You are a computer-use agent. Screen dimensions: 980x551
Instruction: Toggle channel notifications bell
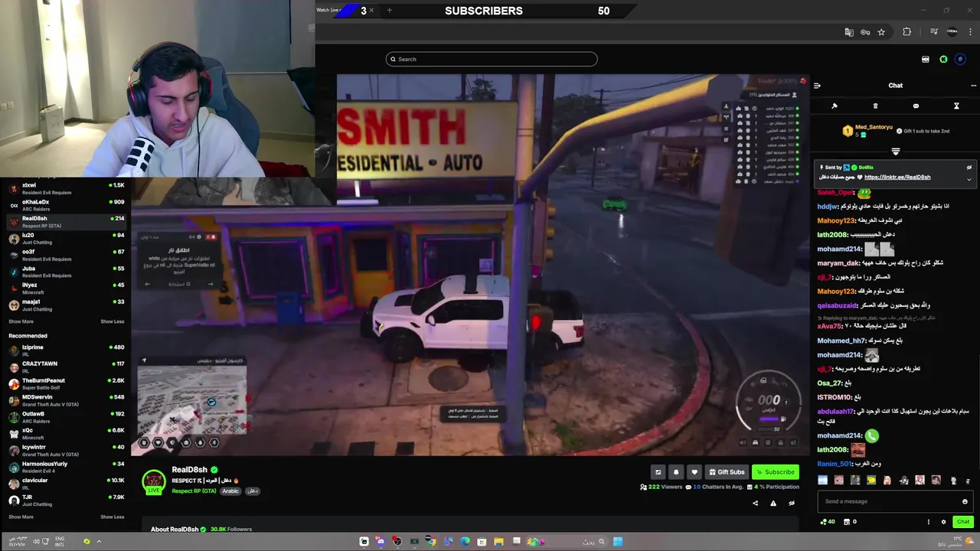pos(675,472)
